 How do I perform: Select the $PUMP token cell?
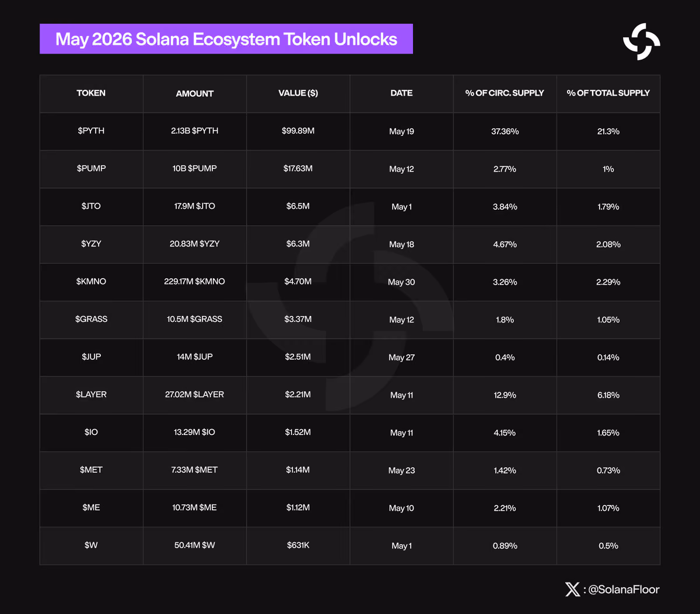point(91,168)
